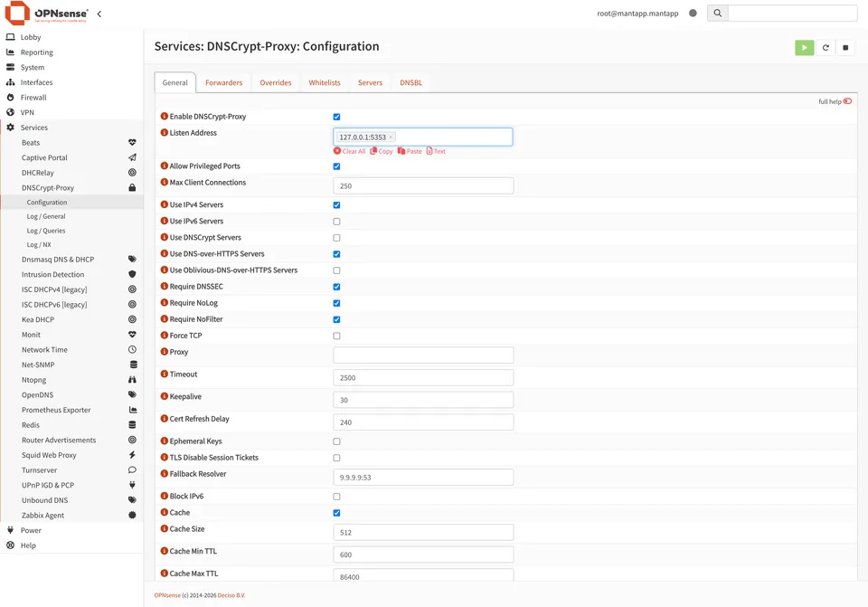
Task: Click the Turnserver chat bubble icon
Action: point(132,469)
